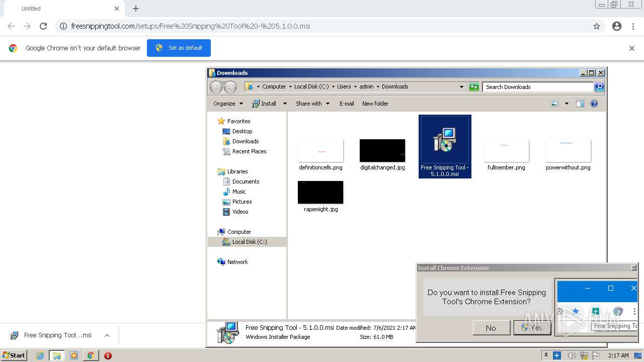The width and height of the screenshot is (644, 362).
Task: Click Set as default button
Action: tap(179, 48)
